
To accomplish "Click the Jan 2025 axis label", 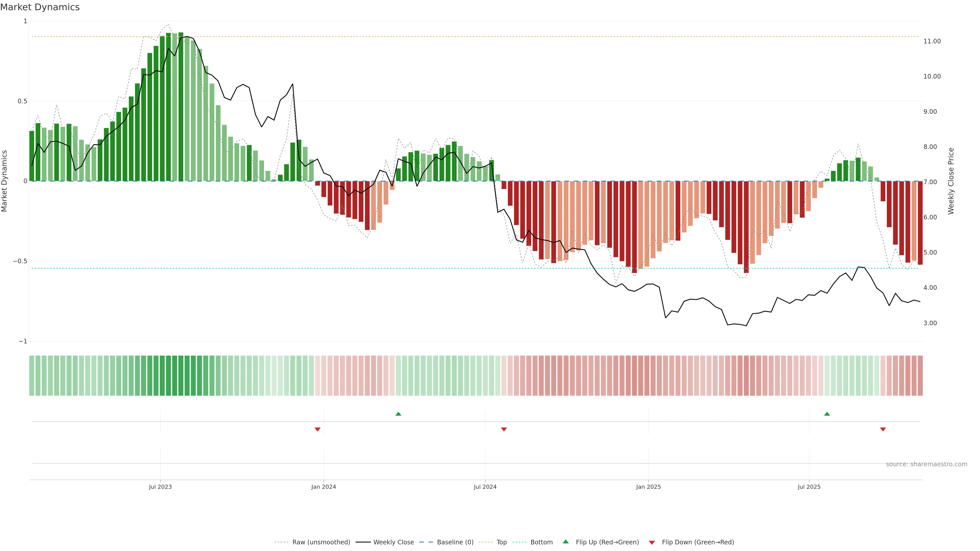I will click(648, 487).
